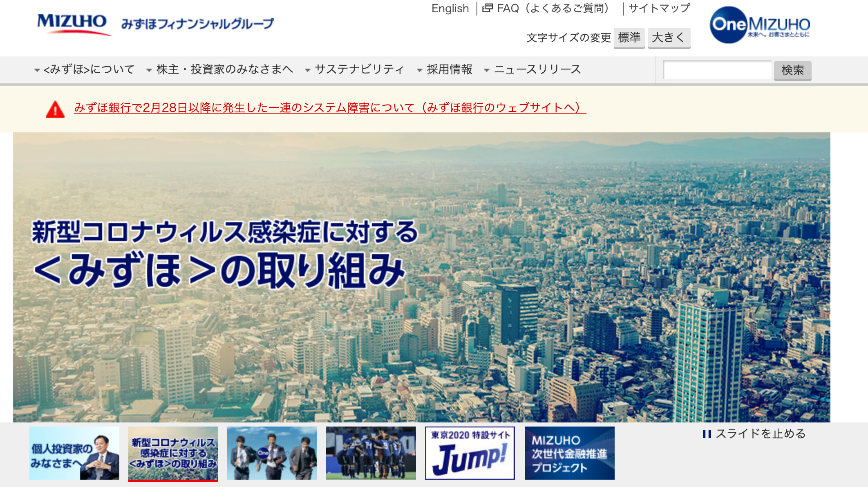The image size is (868, 487).
Task: Open the <みずほ>について menu label
Action: click(89, 69)
